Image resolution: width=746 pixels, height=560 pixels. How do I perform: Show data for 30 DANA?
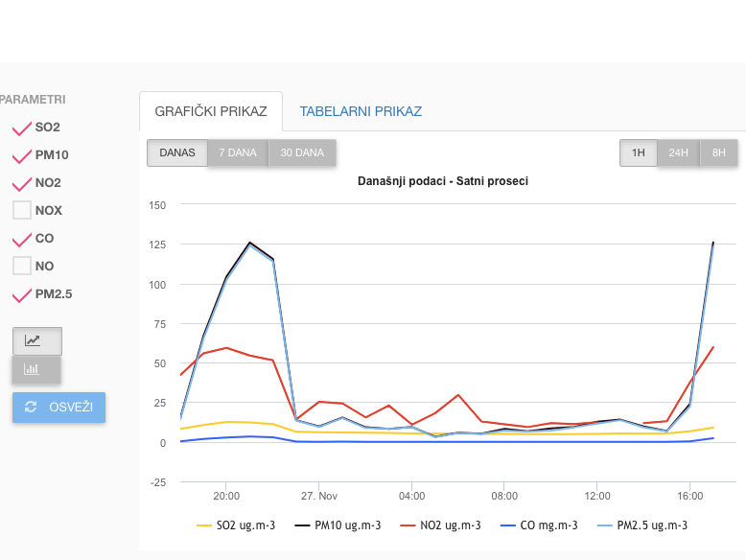coord(302,152)
